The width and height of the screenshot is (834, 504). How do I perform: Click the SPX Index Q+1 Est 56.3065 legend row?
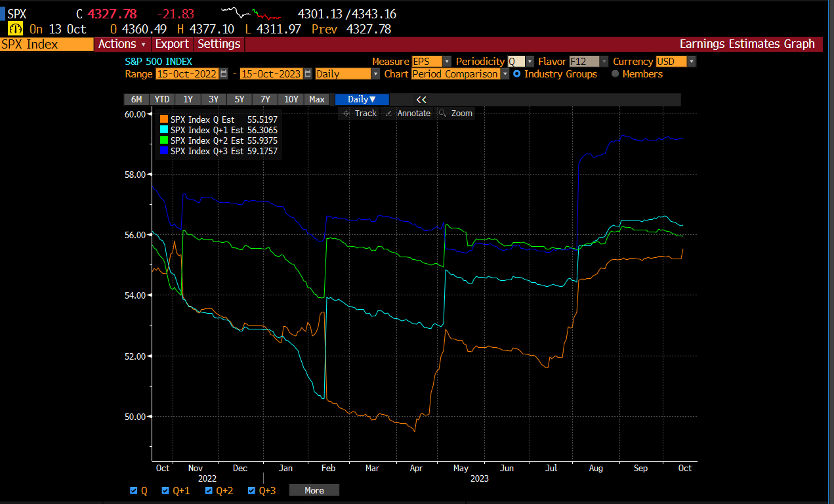pos(219,130)
